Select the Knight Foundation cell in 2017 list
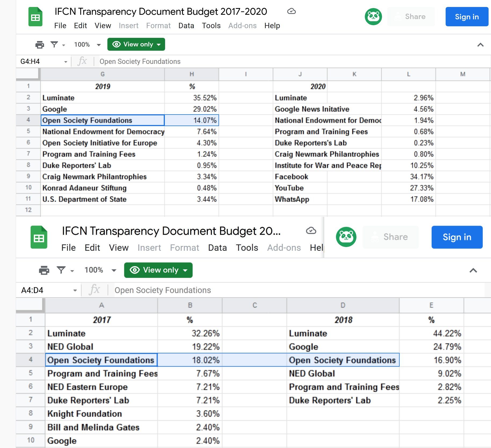Image resolution: width=491 pixels, height=448 pixels. [x=101, y=414]
